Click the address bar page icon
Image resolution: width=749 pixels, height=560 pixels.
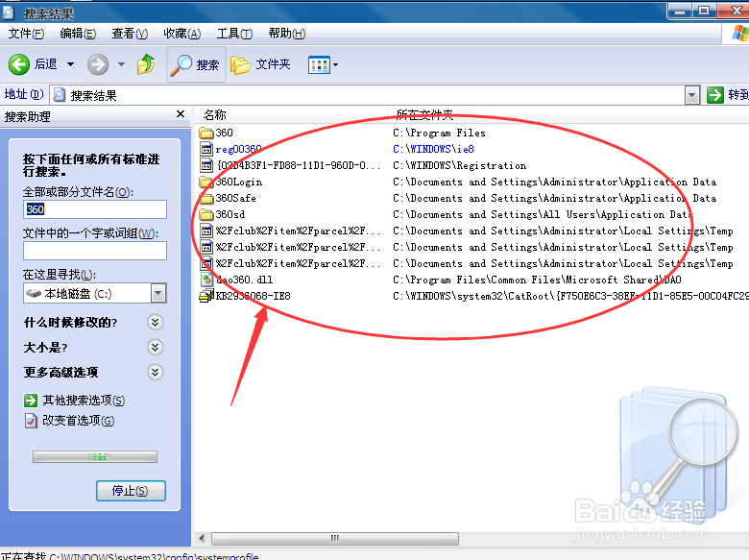60,95
